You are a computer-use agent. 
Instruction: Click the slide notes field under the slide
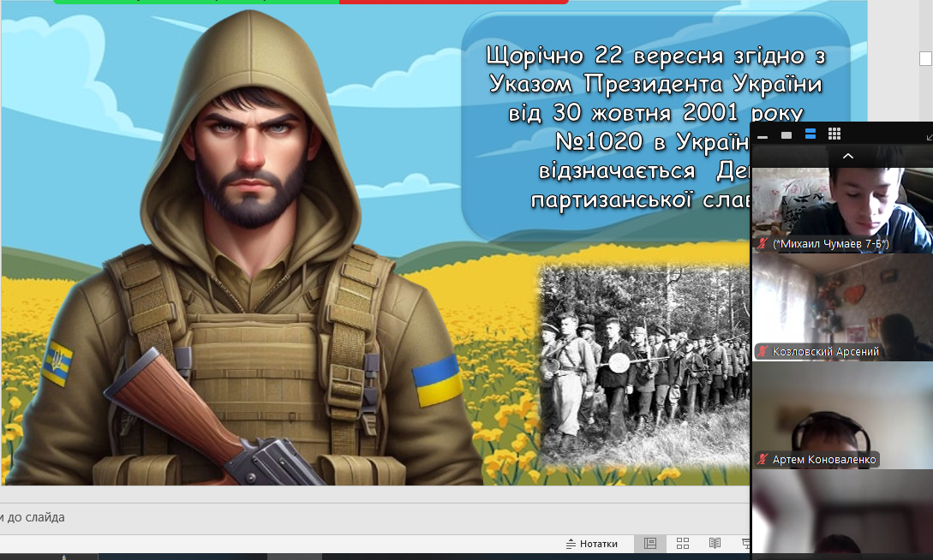(375, 518)
